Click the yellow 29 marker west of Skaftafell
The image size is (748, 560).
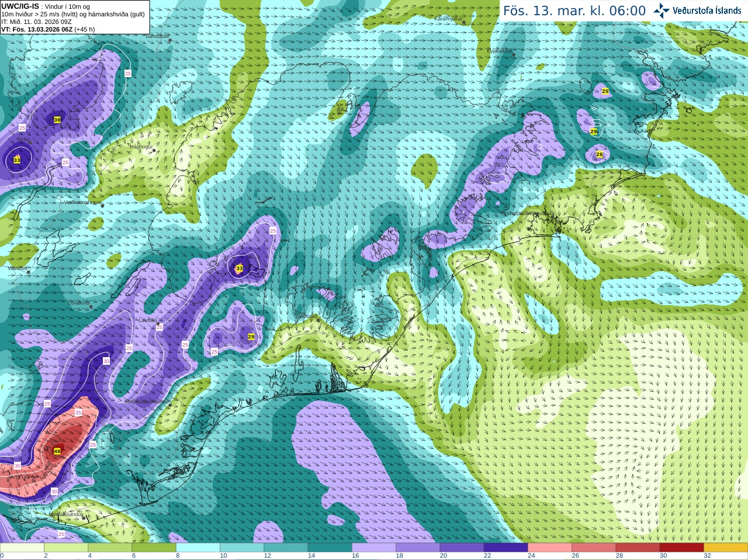(251, 337)
